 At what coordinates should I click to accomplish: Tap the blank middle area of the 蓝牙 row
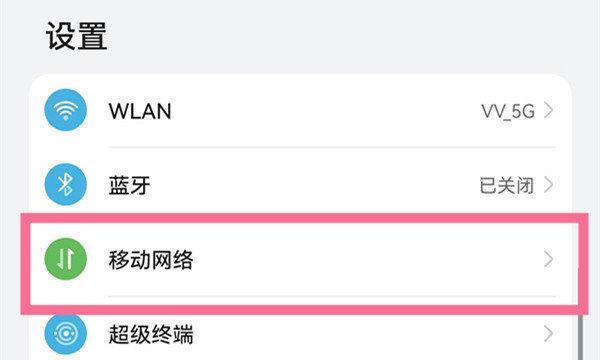(x=314, y=185)
